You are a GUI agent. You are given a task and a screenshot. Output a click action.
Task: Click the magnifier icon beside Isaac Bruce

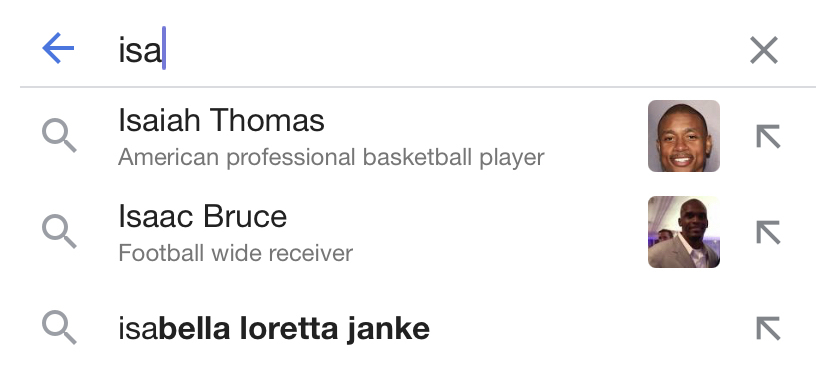coord(59,231)
